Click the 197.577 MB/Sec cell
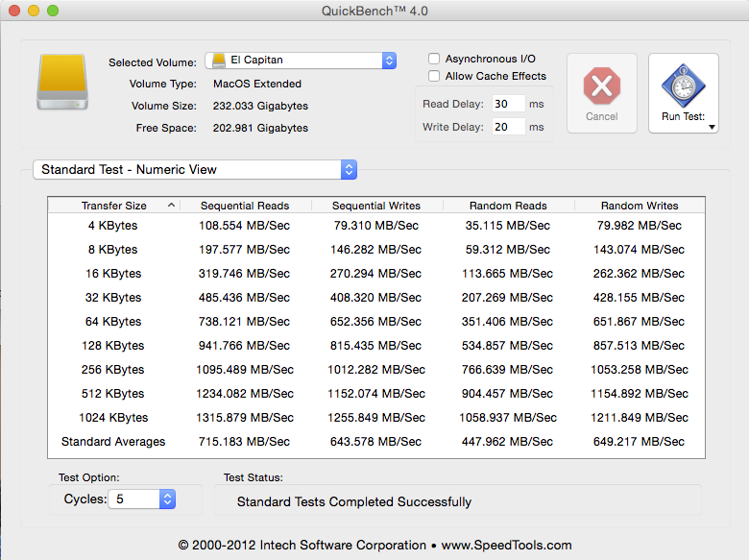The height and width of the screenshot is (560, 749). (x=245, y=250)
